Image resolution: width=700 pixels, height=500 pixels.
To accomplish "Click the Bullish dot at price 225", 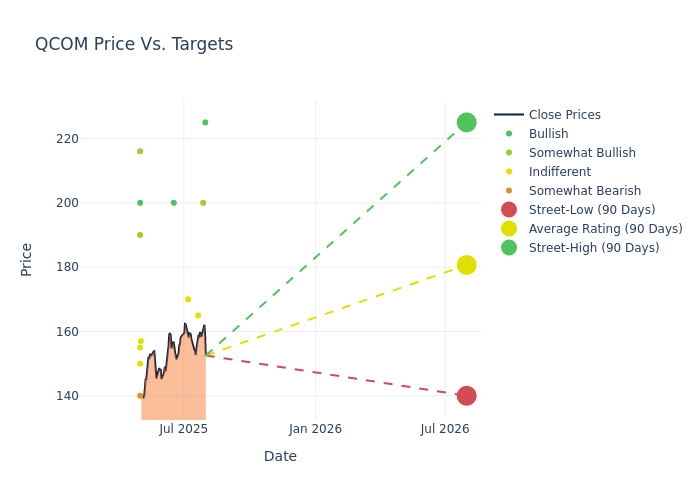I will [205, 123].
